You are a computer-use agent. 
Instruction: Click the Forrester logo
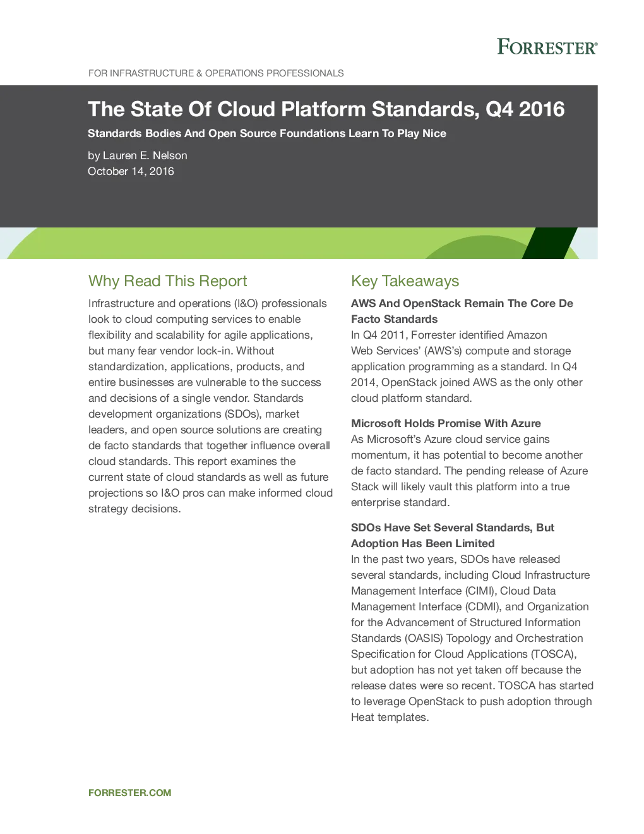[x=547, y=47]
